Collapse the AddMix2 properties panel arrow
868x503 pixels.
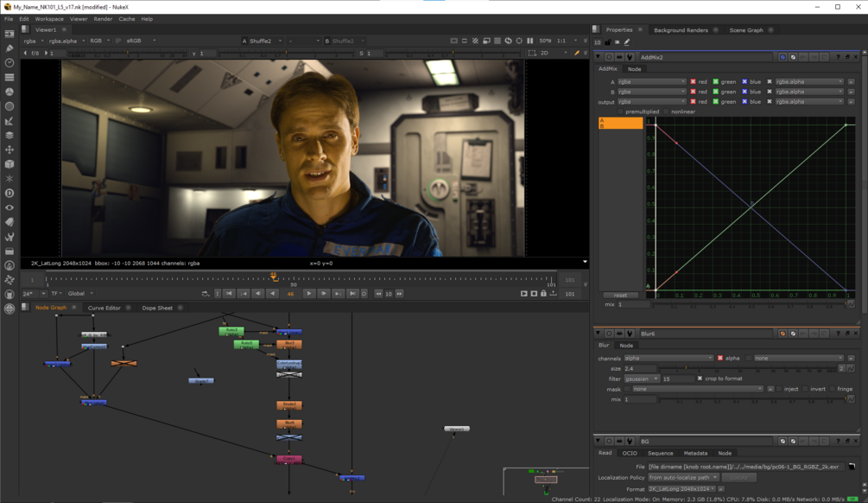(598, 56)
